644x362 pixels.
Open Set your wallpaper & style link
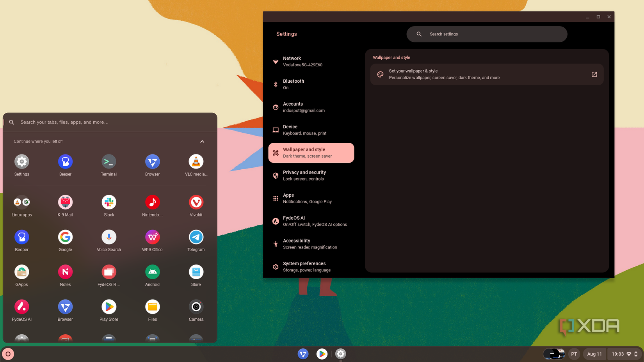point(487,74)
